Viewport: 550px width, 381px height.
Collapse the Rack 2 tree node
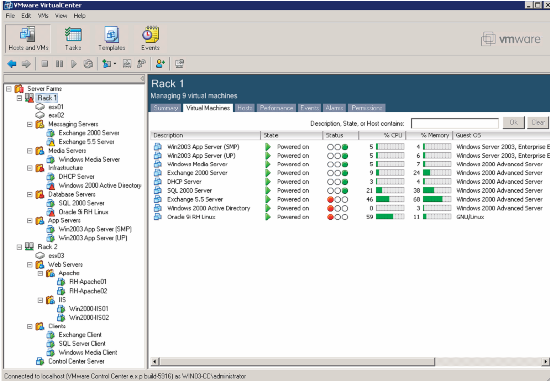pos(19,247)
